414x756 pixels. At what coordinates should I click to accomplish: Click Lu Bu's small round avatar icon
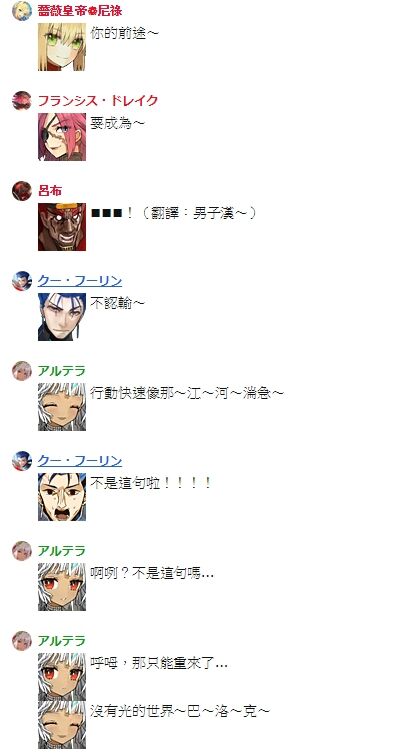[x=22, y=190]
